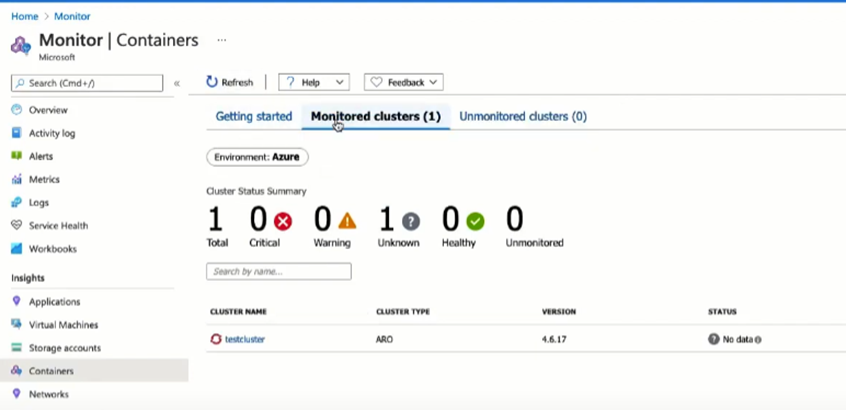Screen dimensions: 846x410
Task: Click the Networks icon in the sidebar
Action: 17,394
